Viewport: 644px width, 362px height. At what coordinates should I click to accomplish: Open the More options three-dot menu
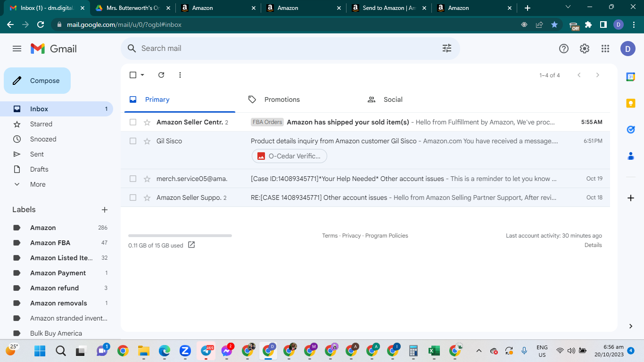180,75
